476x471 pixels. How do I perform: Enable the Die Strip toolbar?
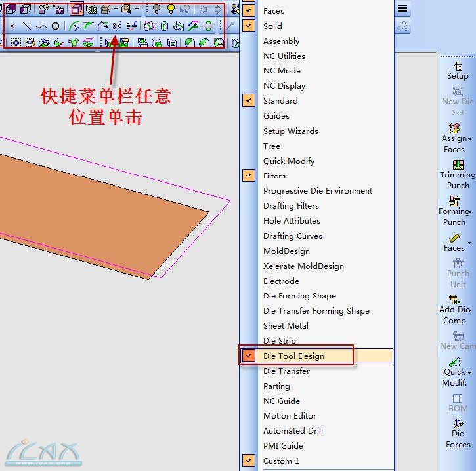(x=279, y=340)
